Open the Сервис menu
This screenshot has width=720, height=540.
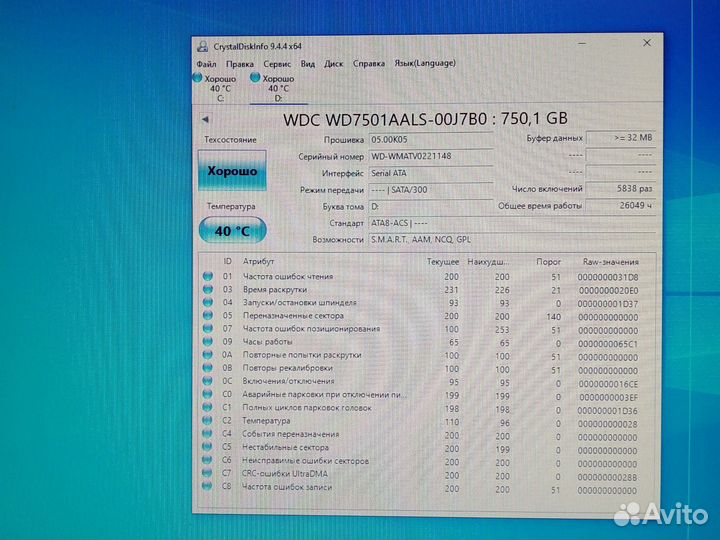coord(277,64)
